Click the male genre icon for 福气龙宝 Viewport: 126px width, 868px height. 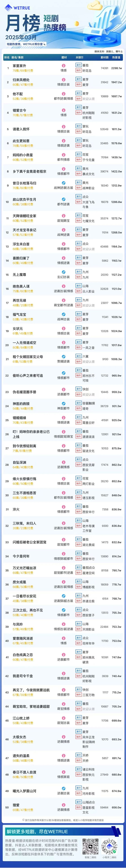[x=63, y=314]
